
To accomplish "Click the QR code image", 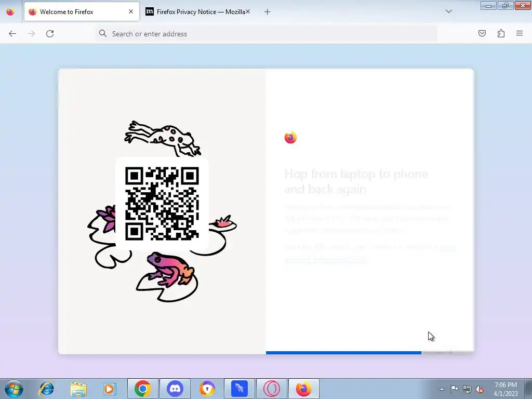I will 162,204.
